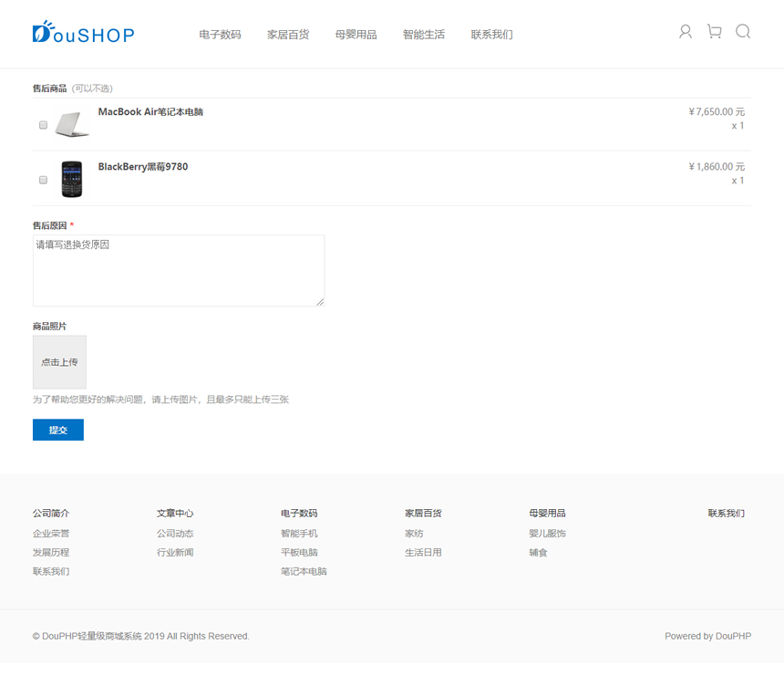Open 母婴用品 in the top navigation

coord(356,35)
